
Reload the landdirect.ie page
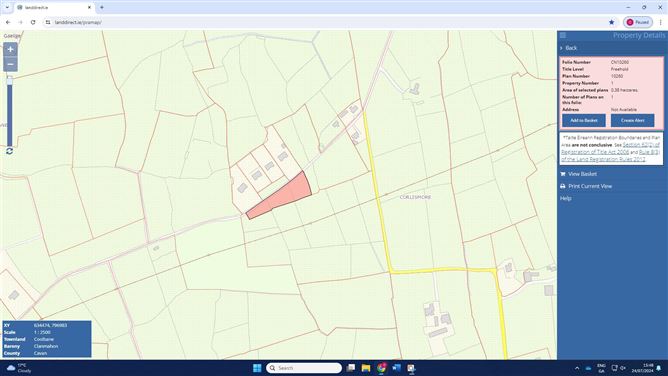coord(33,22)
